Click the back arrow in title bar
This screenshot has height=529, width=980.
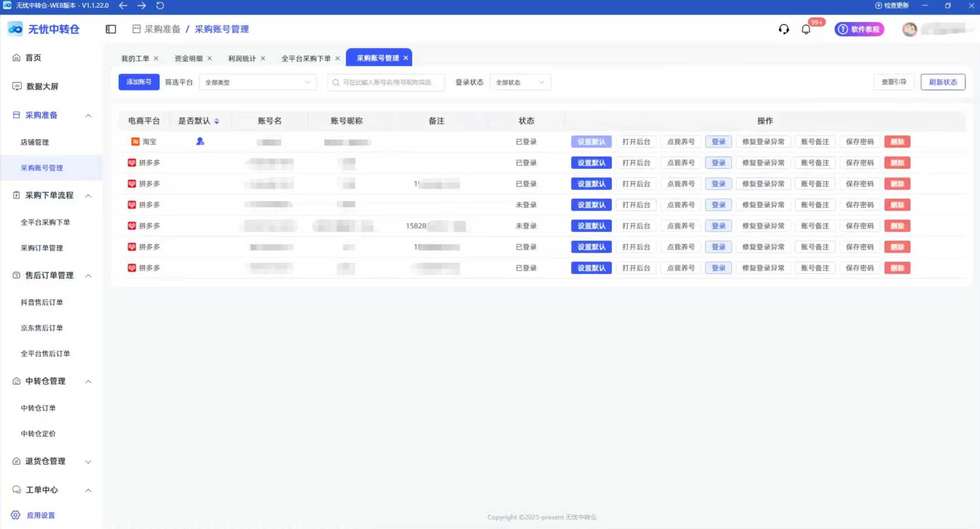[x=123, y=5]
